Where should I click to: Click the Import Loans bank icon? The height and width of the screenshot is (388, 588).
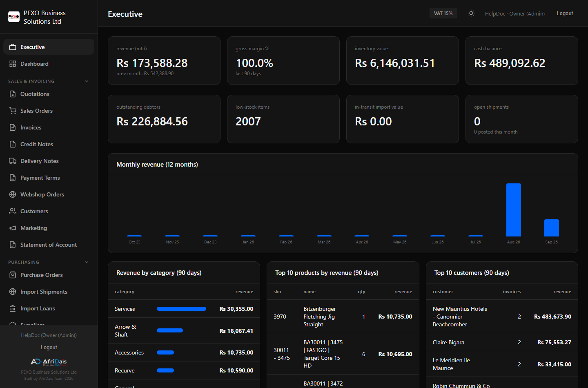[x=13, y=308]
